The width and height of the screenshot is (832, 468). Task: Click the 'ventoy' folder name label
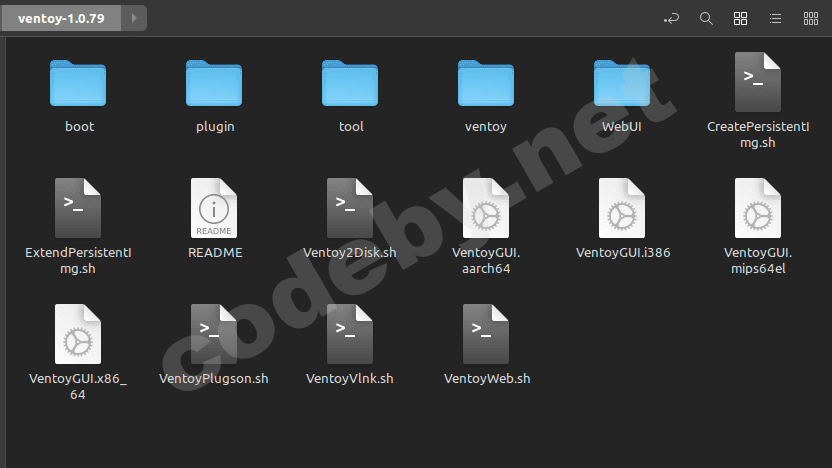point(486,127)
